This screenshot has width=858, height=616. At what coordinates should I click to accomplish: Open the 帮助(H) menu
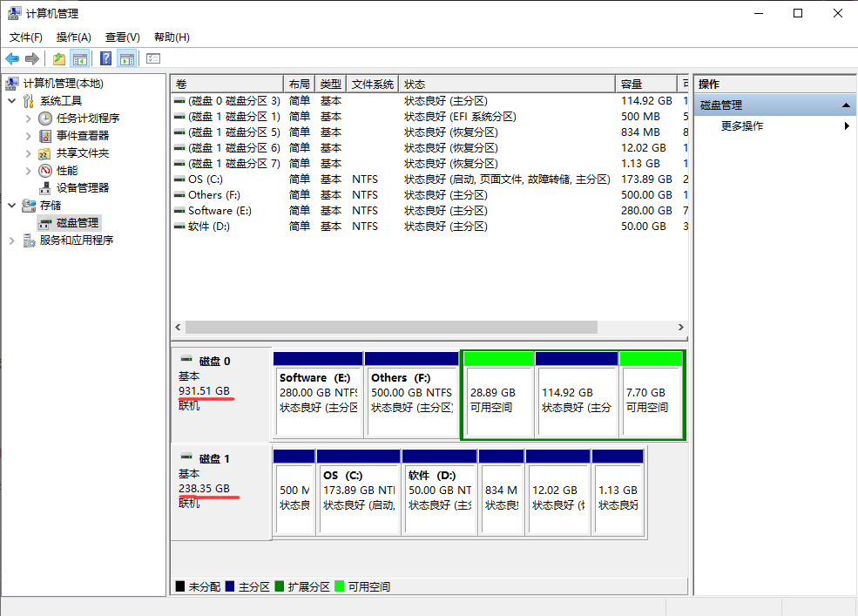pos(172,37)
